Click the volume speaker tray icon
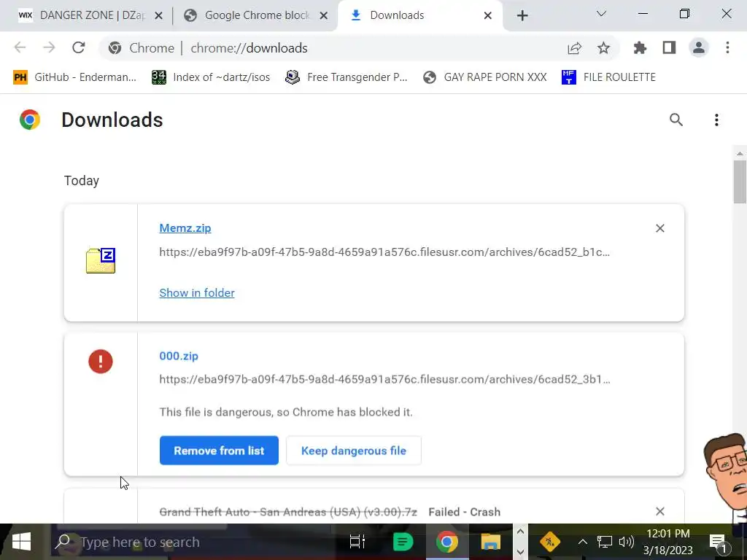Screen dimensions: 747x560 coord(626,542)
